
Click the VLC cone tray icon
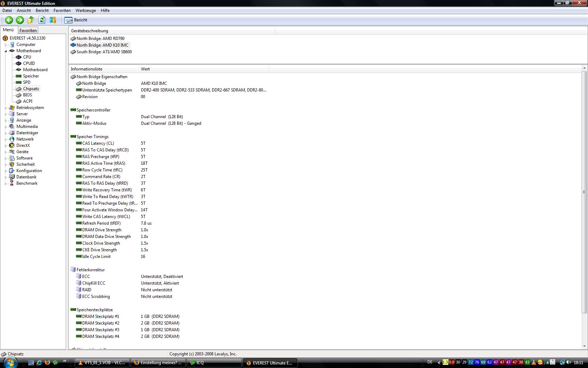click(x=534, y=362)
